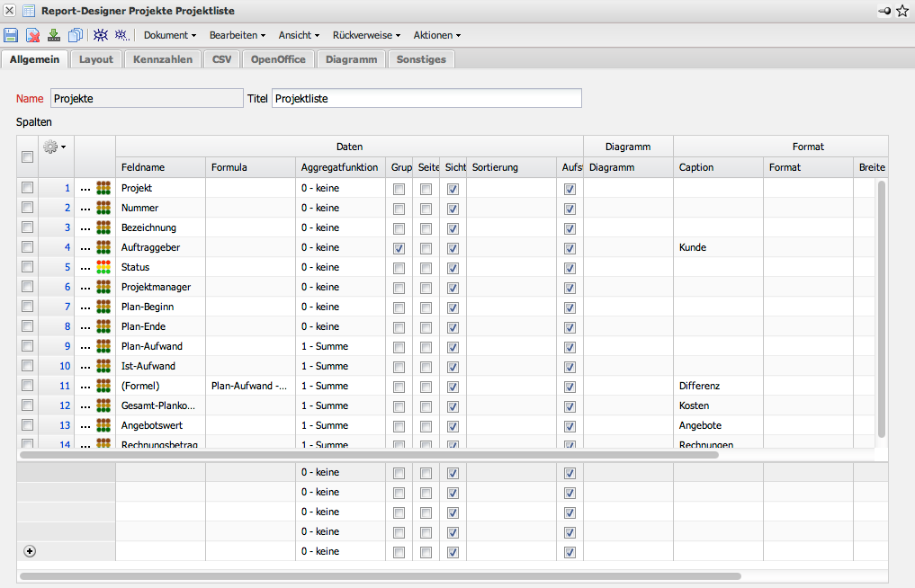Viewport: 915px width, 588px height.
Task: Mark report as favorite with star icon
Action: 902,11
